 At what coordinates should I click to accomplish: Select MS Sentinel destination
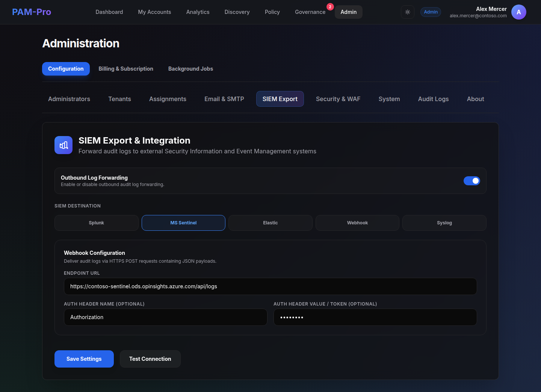(x=183, y=223)
